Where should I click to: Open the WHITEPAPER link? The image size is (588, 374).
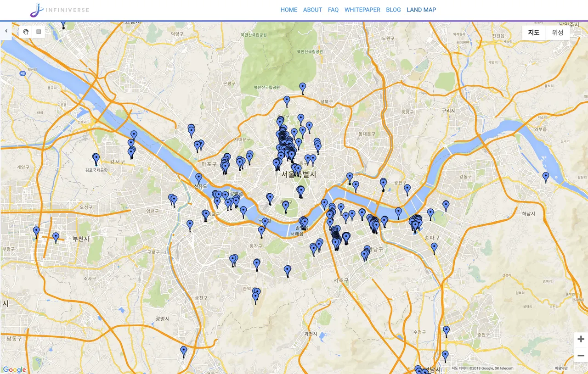click(362, 10)
